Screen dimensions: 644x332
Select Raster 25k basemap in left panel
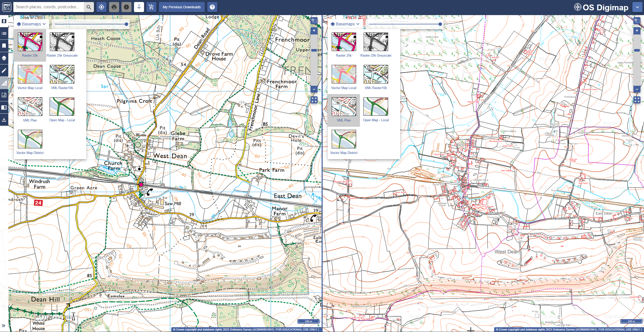pos(30,45)
